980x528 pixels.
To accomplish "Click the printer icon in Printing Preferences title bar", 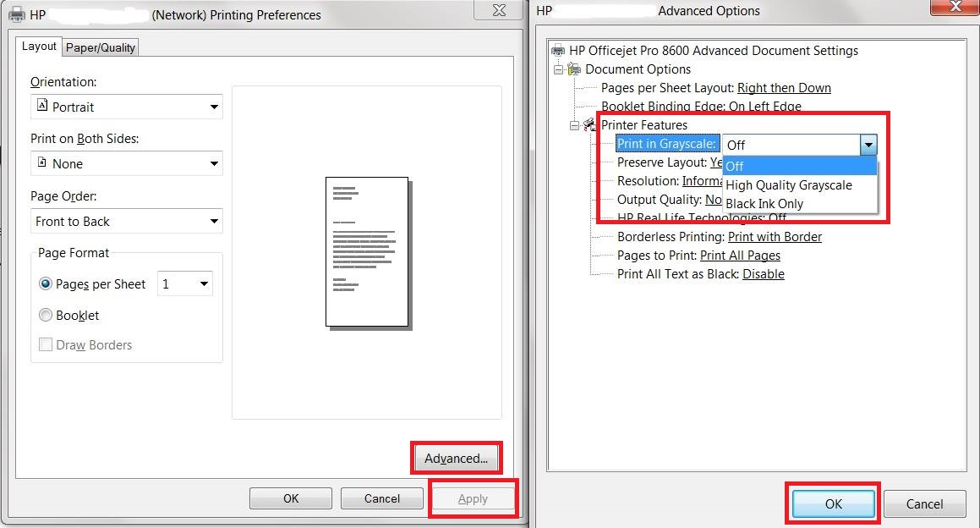I will tap(17, 14).
